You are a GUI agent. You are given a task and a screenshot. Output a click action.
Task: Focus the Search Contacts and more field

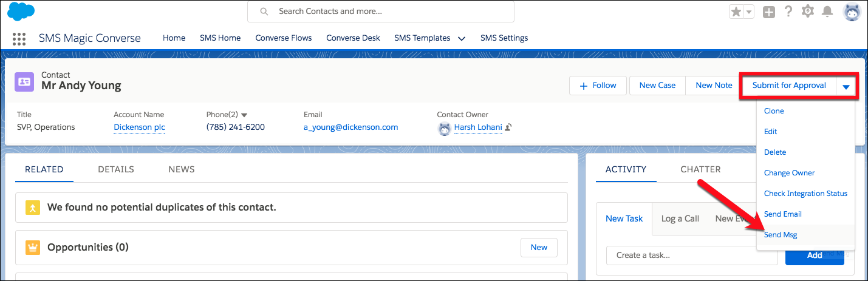[x=381, y=12]
